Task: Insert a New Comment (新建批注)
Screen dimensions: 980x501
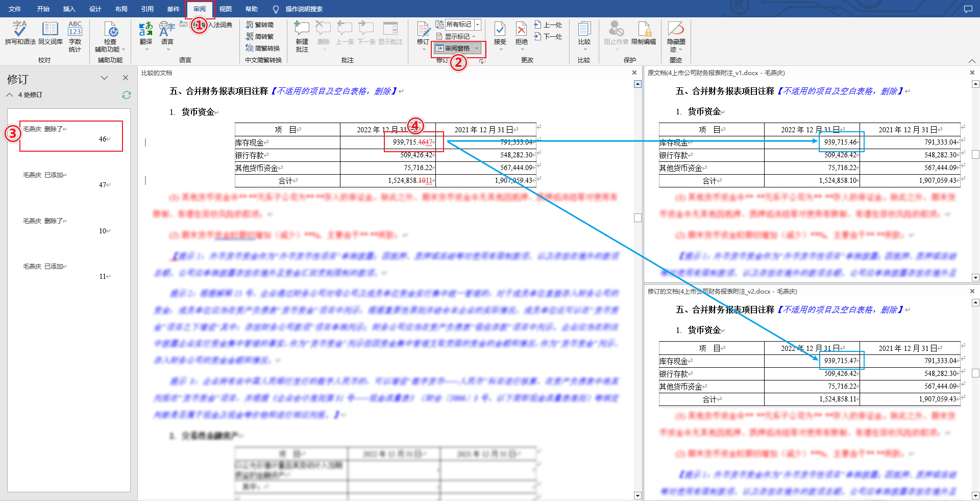Action: (x=302, y=36)
